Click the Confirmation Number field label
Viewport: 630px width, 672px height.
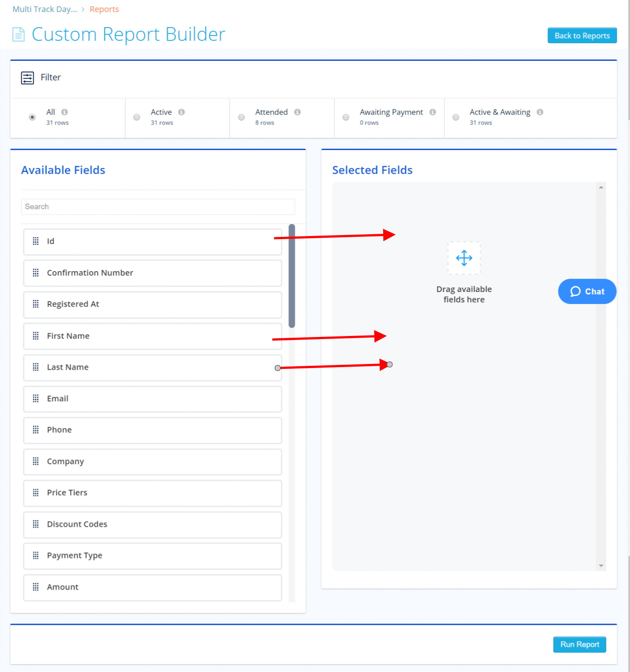pos(90,273)
